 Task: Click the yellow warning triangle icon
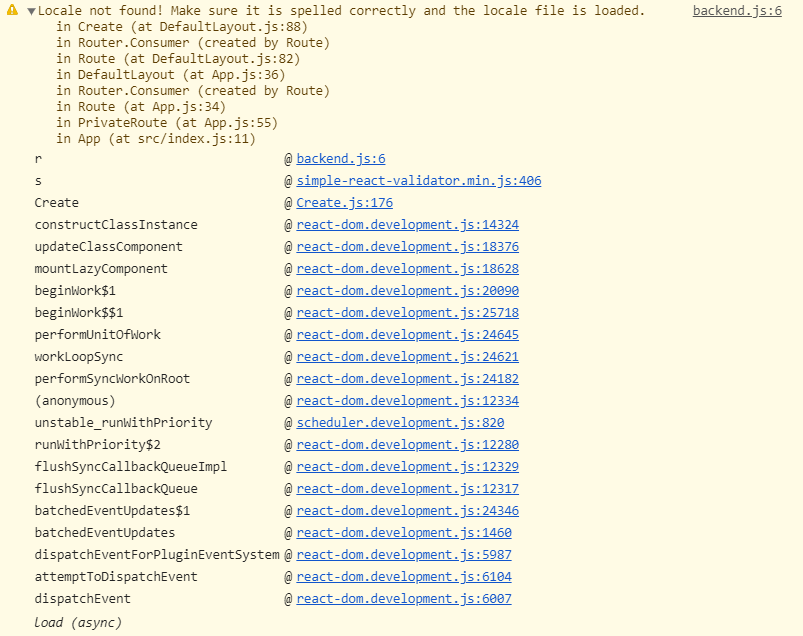click(x=11, y=10)
